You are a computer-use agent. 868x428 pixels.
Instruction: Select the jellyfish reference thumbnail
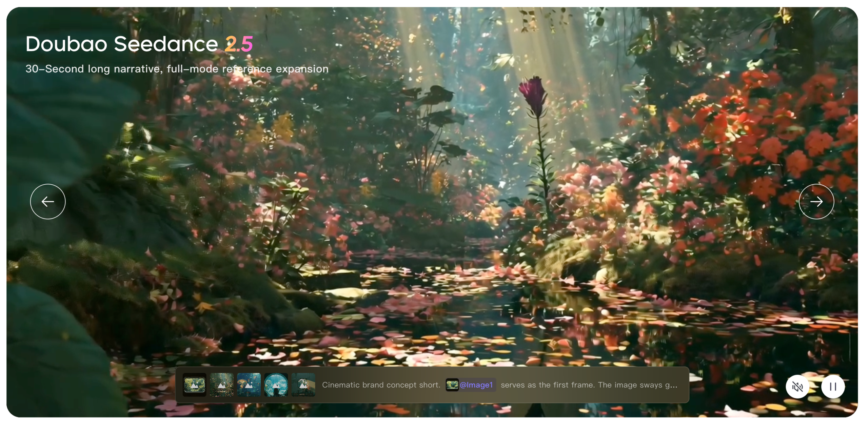tap(249, 385)
